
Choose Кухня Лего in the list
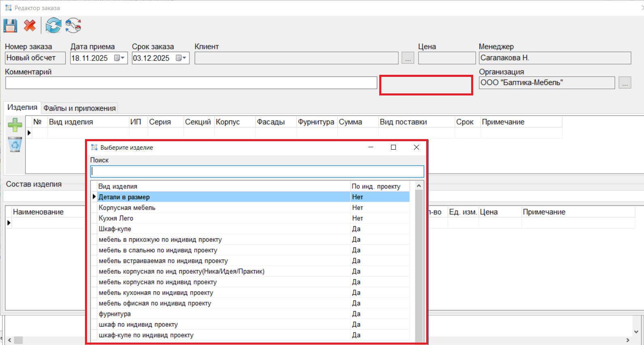pos(116,218)
